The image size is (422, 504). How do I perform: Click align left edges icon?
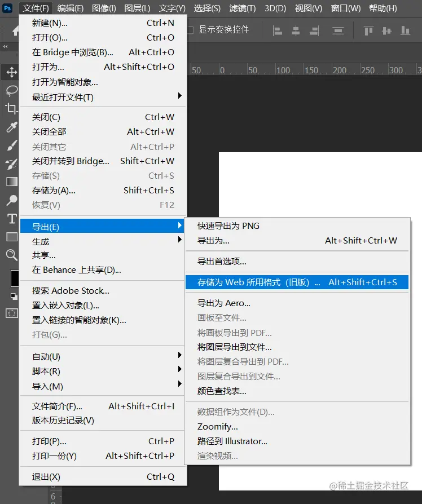click(x=277, y=31)
